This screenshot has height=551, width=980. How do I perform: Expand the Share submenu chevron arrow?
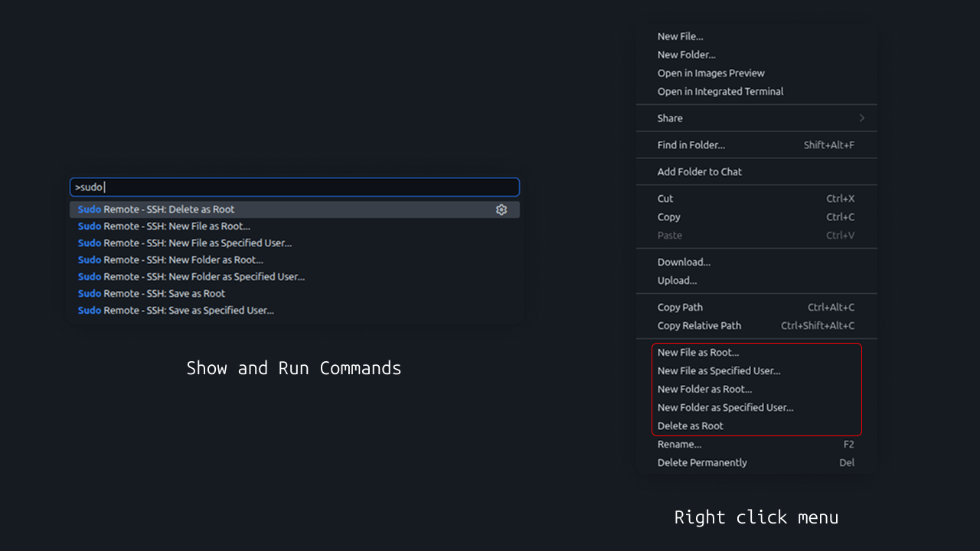point(861,119)
